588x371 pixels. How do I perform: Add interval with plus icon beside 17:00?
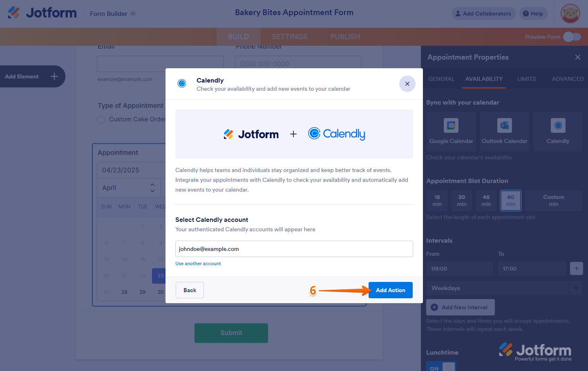click(x=576, y=268)
